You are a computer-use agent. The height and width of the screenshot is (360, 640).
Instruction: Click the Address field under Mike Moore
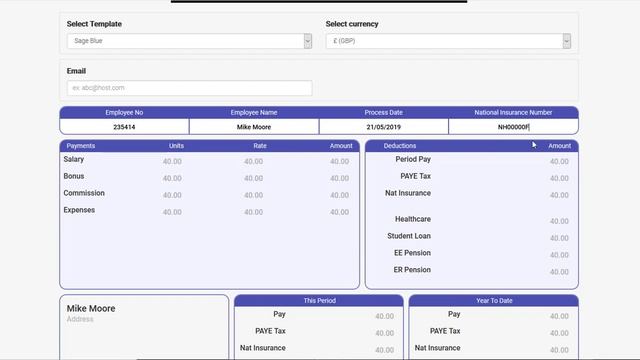80,319
